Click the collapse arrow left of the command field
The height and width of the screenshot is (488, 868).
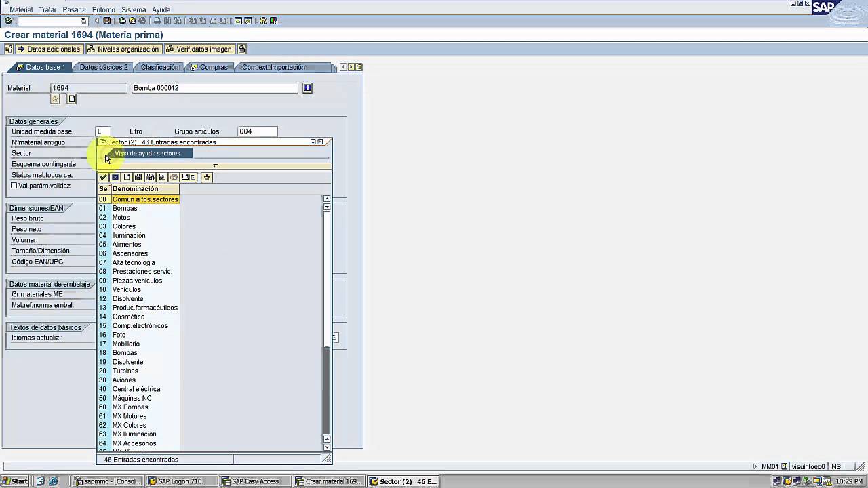[x=97, y=21]
